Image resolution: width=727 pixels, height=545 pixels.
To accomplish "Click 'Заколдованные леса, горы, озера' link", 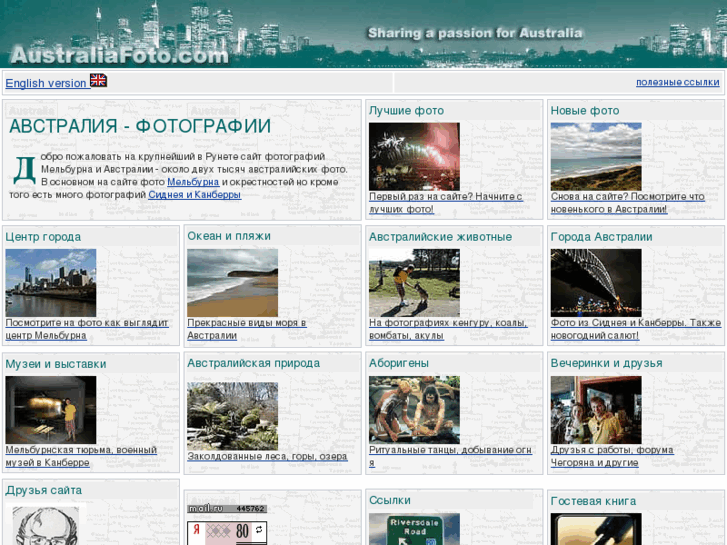I will coord(267,456).
